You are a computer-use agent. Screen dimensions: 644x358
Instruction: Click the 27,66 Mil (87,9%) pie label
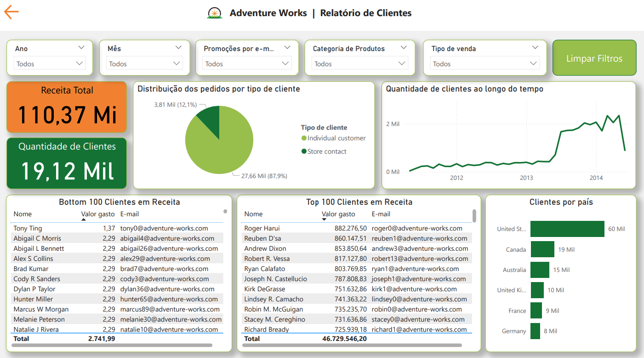264,176
